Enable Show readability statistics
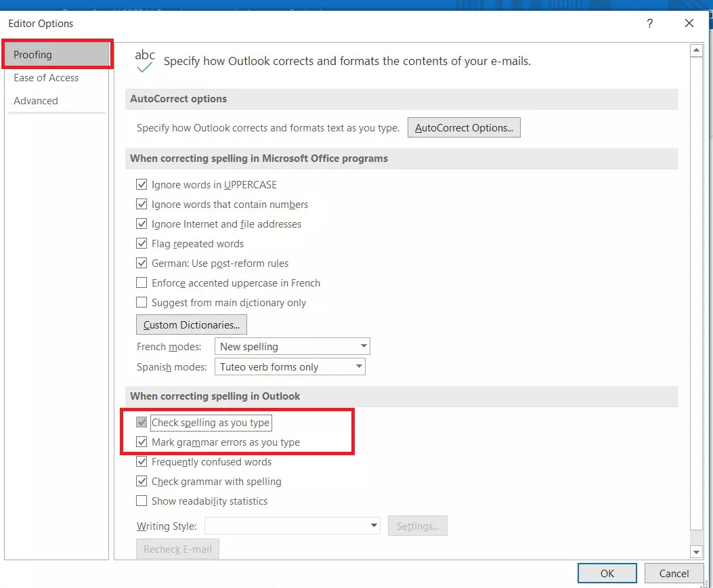 click(142, 501)
